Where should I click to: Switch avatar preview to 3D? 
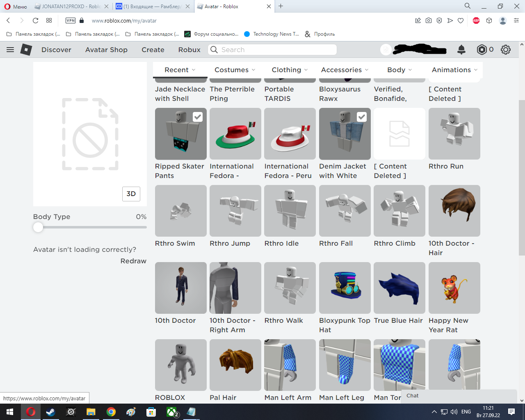click(131, 194)
